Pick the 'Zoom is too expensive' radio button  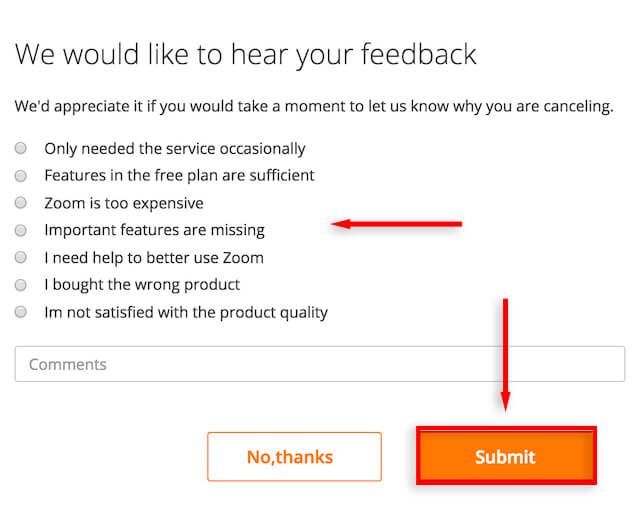click(21, 203)
